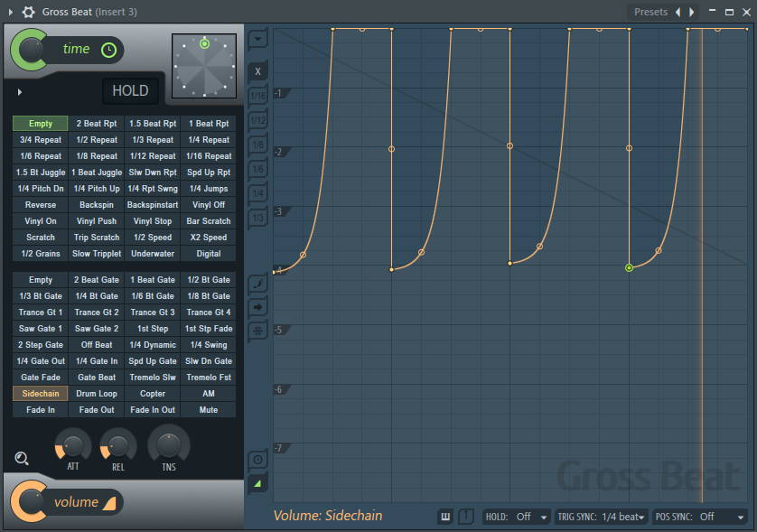Click the keyboard icon in bottom bar

coord(445,517)
